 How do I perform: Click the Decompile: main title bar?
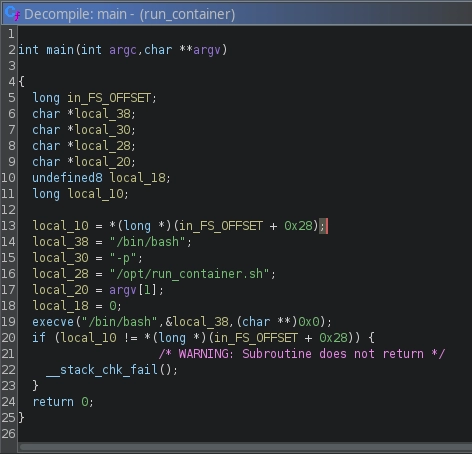[x=237, y=14]
